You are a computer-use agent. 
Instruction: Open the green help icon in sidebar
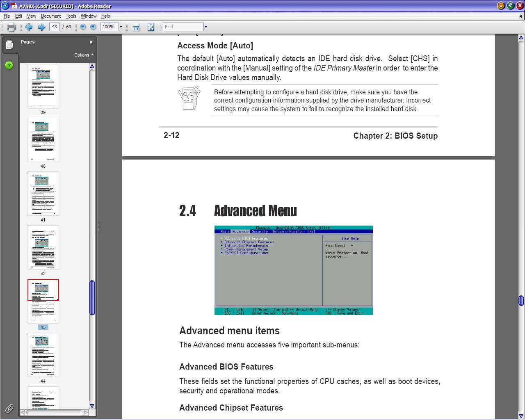[9, 65]
